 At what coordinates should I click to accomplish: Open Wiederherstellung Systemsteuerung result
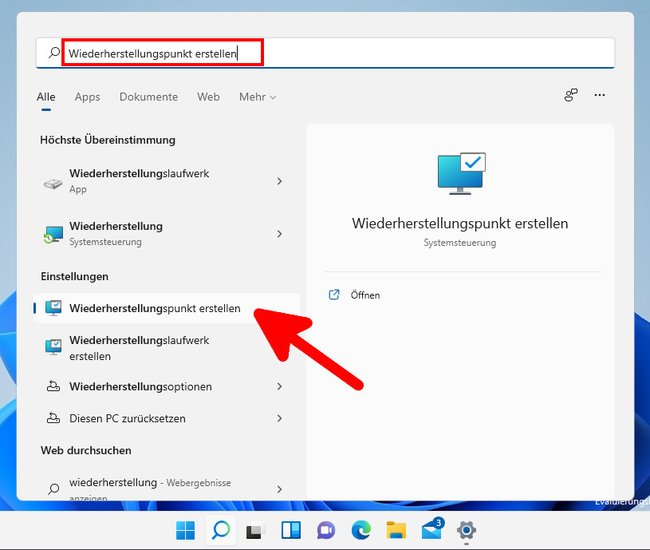(166, 234)
